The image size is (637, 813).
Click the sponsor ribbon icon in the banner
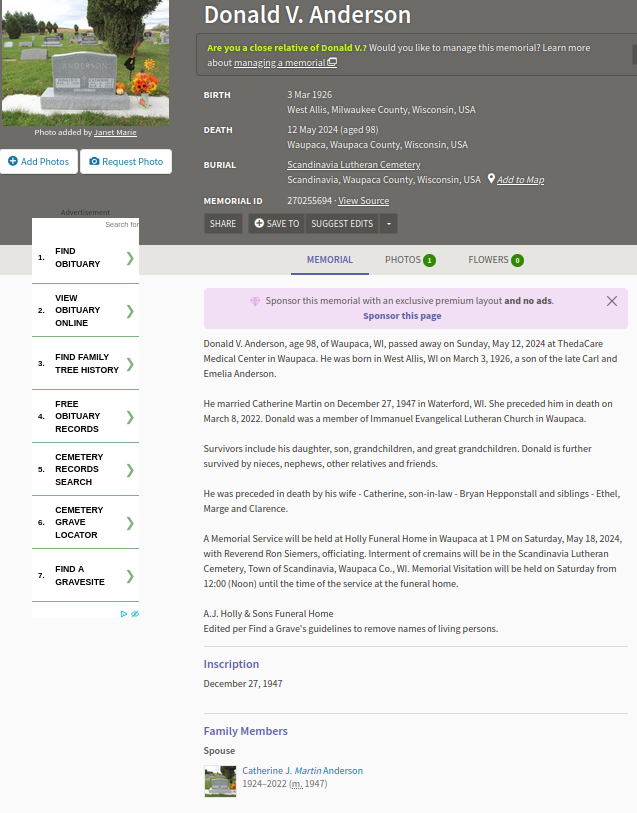tap(255, 301)
